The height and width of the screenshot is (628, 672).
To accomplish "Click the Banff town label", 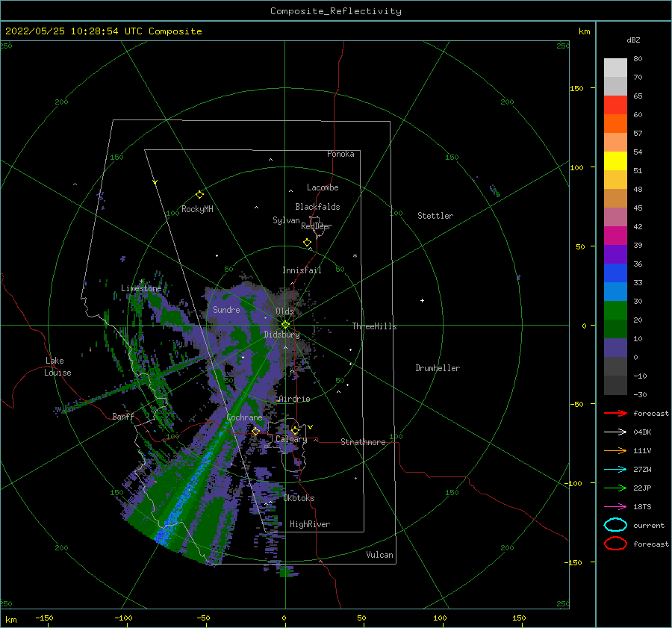I will (x=123, y=416).
